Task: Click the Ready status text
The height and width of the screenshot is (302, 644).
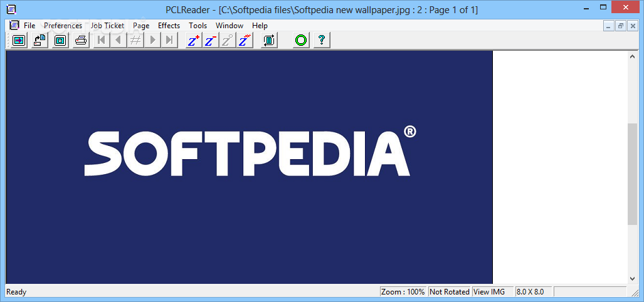Action: click(x=16, y=292)
